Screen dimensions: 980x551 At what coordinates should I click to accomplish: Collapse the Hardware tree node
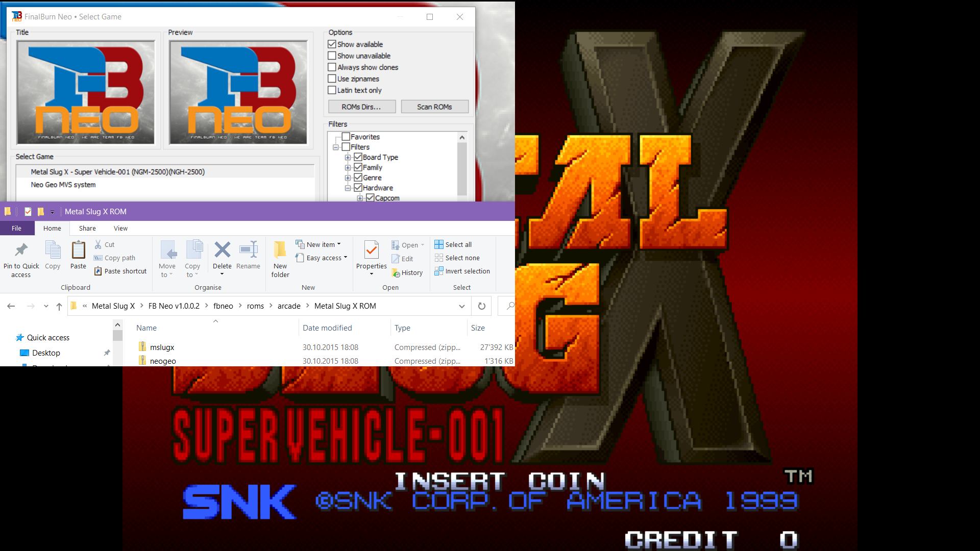pos(348,188)
